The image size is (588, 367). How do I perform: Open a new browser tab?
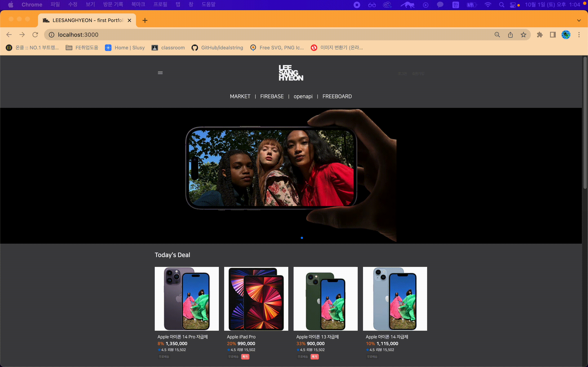point(145,20)
